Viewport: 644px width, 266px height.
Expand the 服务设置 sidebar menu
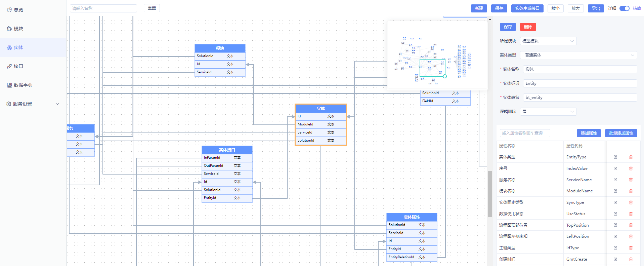point(33,104)
